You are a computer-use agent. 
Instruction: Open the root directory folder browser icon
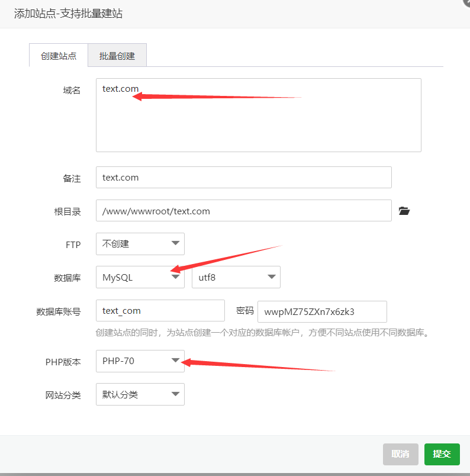pyautogui.click(x=404, y=211)
